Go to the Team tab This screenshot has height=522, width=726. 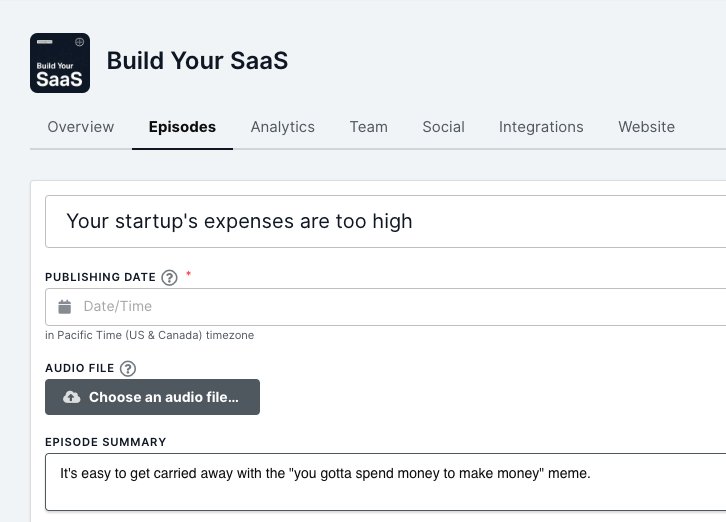pyautogui.click(x=368, y=127)
